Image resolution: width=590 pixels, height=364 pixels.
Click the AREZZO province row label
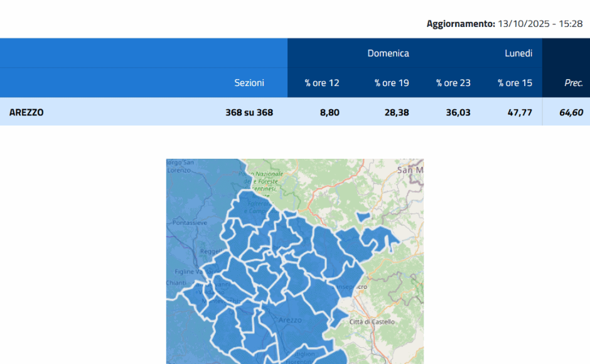point(26,113)
